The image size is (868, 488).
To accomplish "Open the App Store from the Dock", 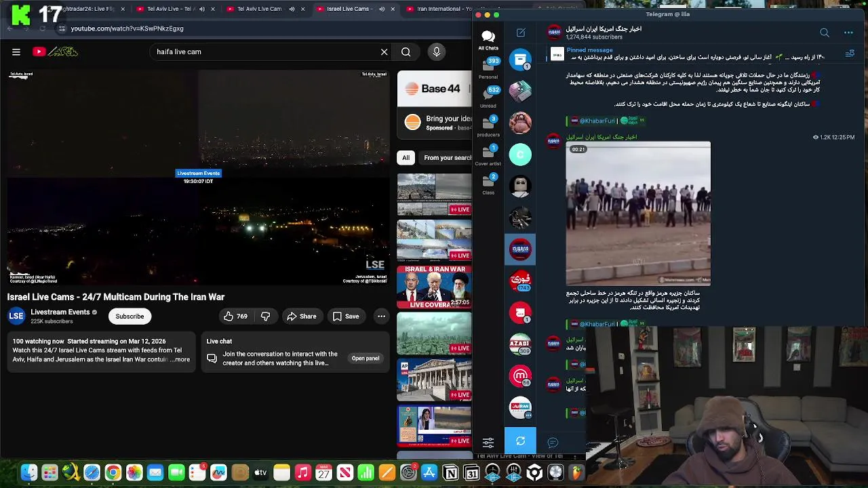I will point(429,472).
